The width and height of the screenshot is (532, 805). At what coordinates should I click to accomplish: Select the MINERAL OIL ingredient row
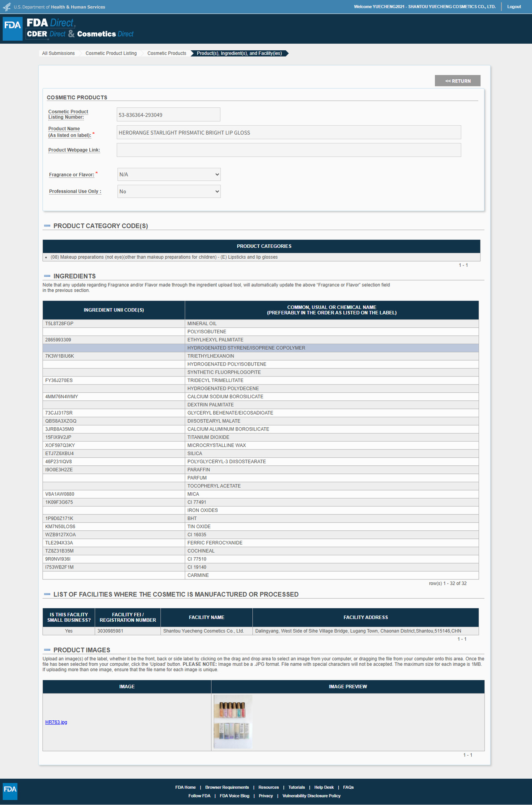click(260, 324)
